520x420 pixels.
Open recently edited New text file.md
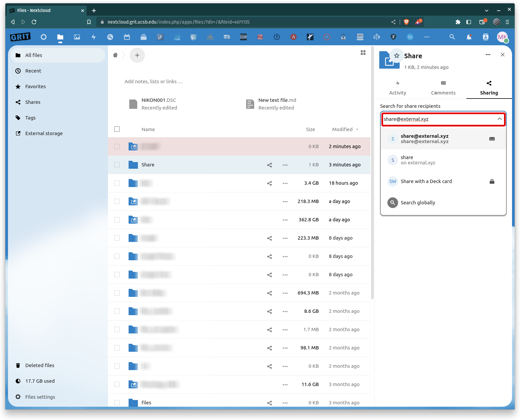(x=270, y=104)
